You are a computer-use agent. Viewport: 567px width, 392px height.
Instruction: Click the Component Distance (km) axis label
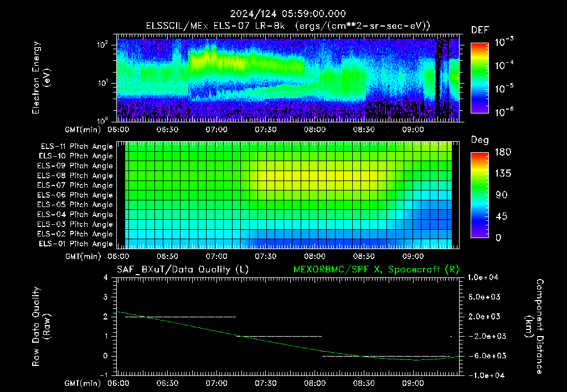click(534, 327)
